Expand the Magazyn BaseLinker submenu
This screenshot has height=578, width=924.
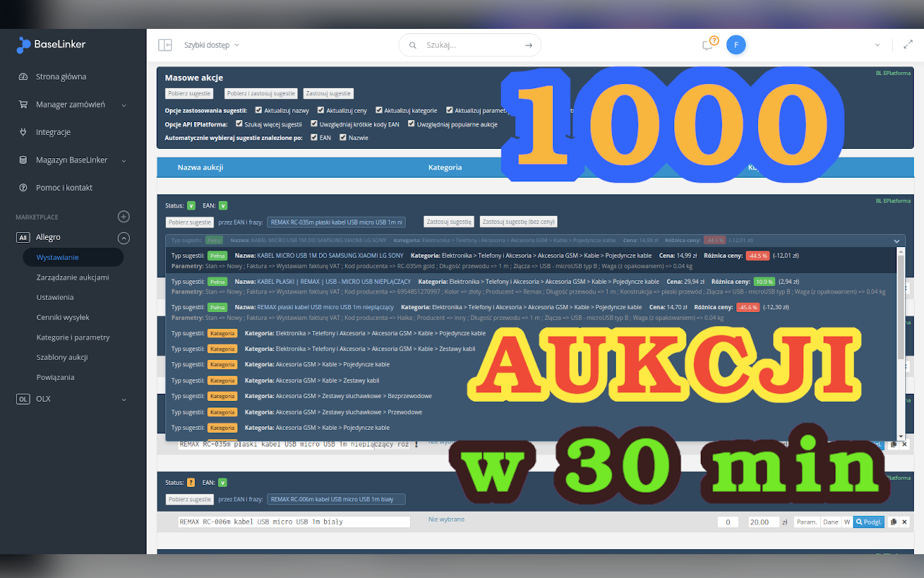click(x=124, y=160)
